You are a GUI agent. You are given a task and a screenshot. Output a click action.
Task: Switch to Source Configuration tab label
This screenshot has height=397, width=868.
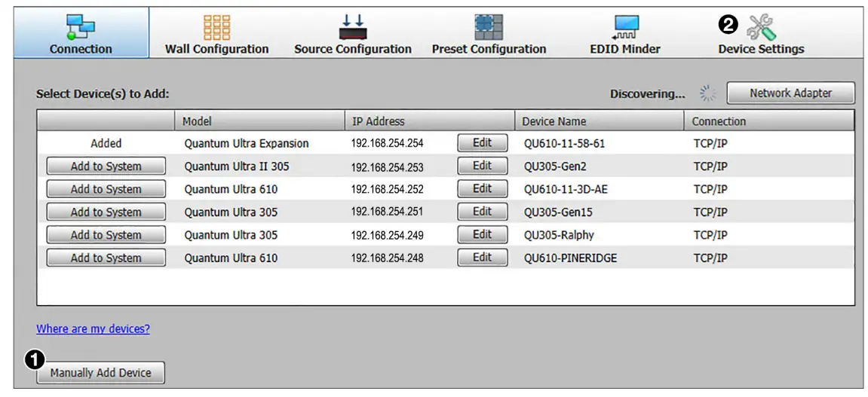pyautogui.click(x=353, y=49)
